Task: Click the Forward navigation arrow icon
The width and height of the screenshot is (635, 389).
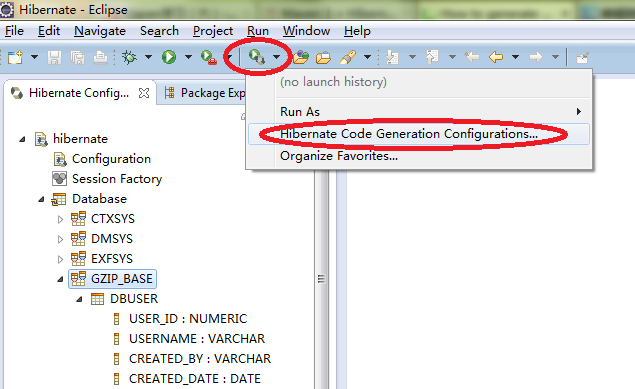Action: tap(535, 57)
